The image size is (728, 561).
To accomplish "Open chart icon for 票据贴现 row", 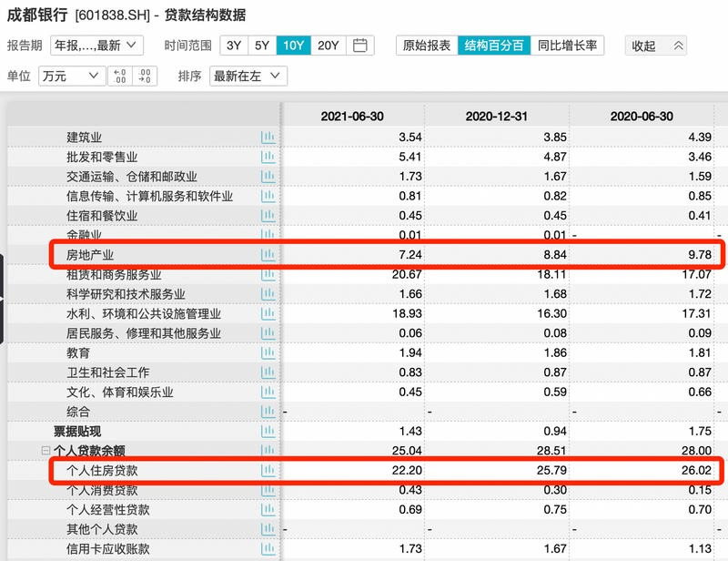I will pyautogui.click(x=268, y=432).
